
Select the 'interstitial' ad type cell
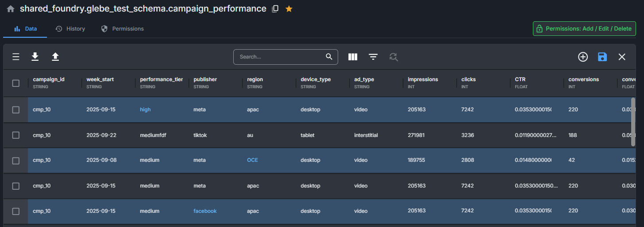click(x=376, y=135)
